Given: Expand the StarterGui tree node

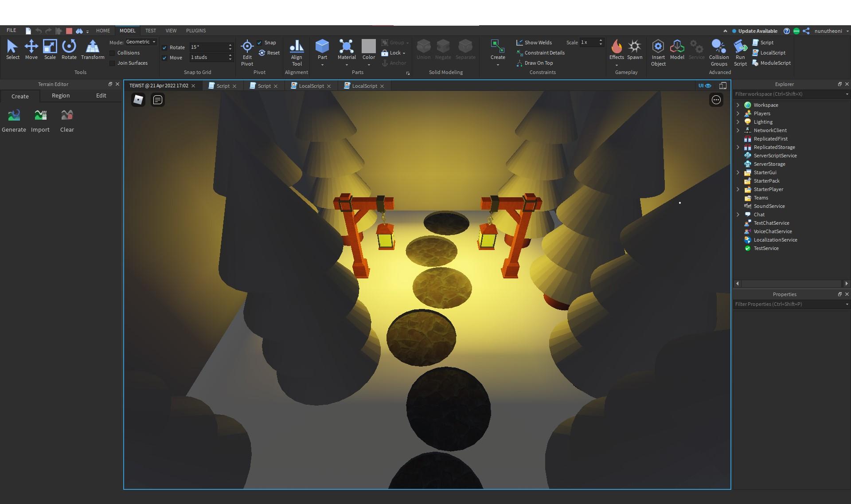Looking at the screenshot, I should 738,172.
